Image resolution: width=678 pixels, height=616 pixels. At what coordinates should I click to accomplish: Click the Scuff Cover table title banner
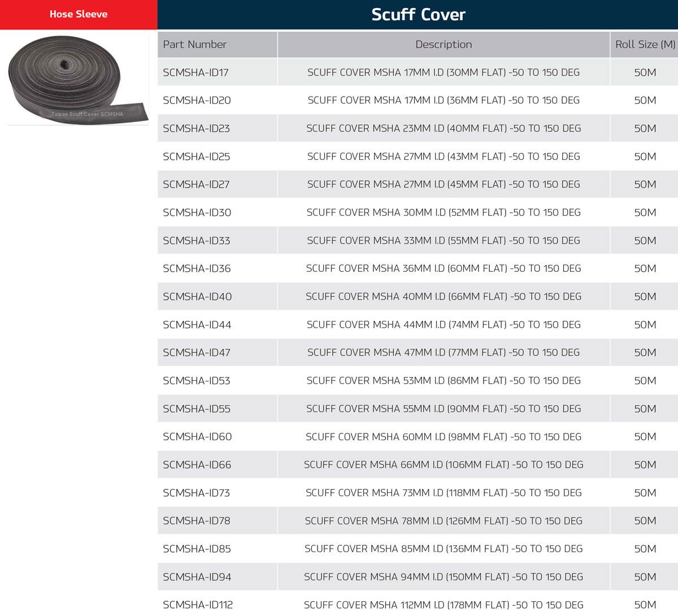(x=418, y=15)
